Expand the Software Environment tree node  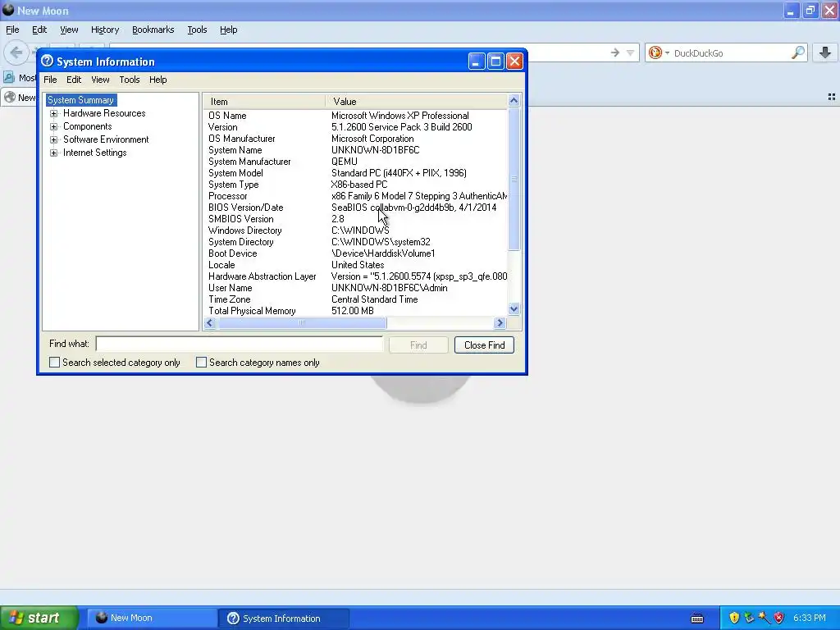(x=53, y=139)
